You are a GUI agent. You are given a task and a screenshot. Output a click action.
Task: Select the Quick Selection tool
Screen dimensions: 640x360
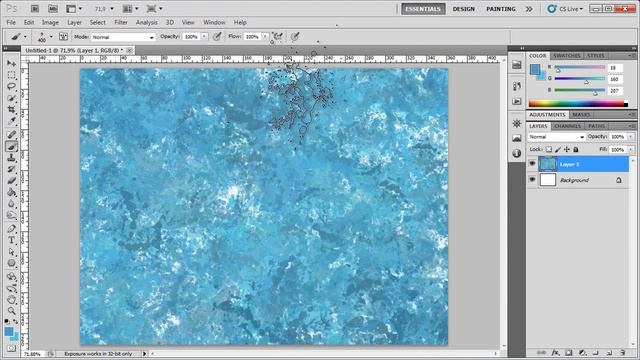click(11, 98)
